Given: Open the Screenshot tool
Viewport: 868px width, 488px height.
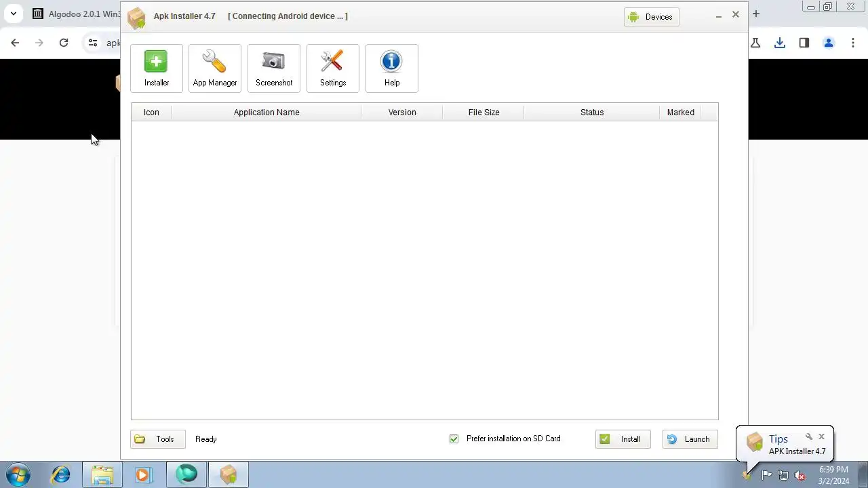Looking at the screenshot, I should coord(274,68).
